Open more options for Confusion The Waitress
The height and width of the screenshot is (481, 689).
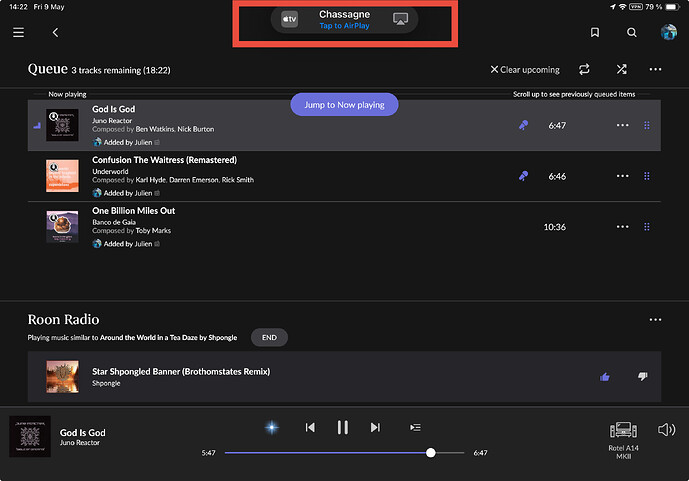[622, 176]
